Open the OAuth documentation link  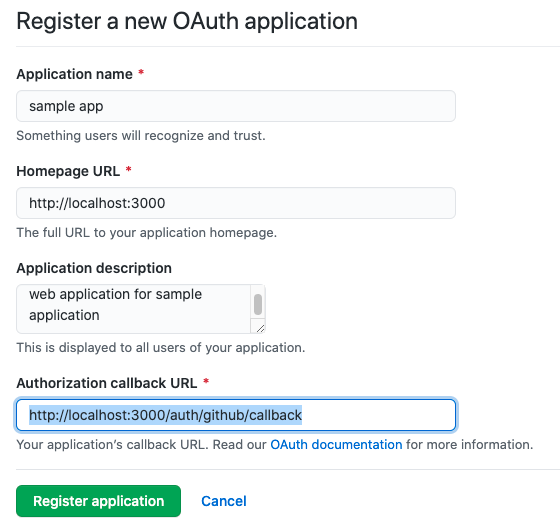(336, 445)
